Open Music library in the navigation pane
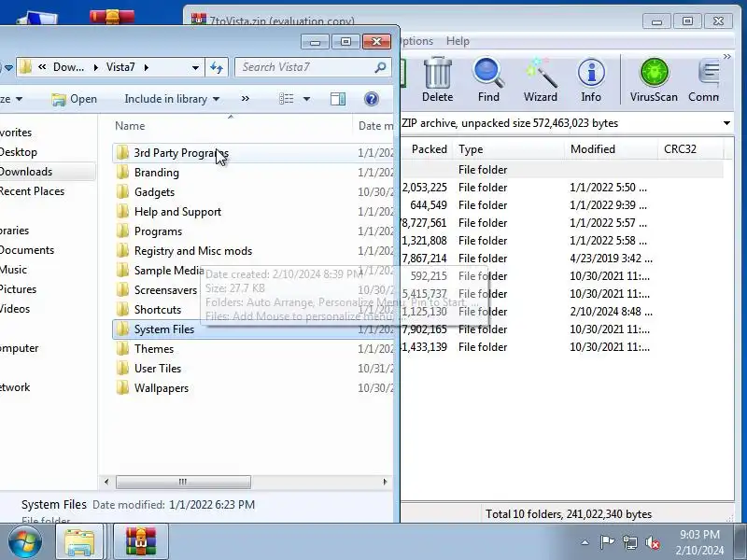The height and width of the screenshot is (560, 747). pos(13,270)
